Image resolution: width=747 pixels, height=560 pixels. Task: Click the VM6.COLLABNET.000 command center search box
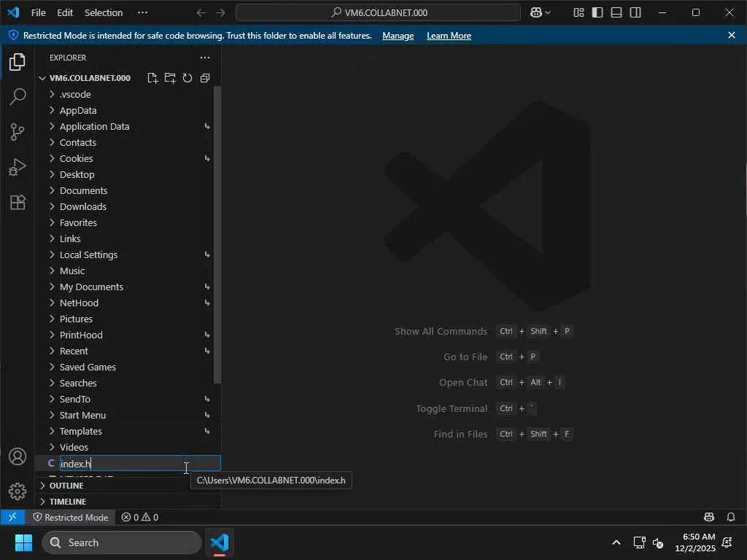click(378, 13)
